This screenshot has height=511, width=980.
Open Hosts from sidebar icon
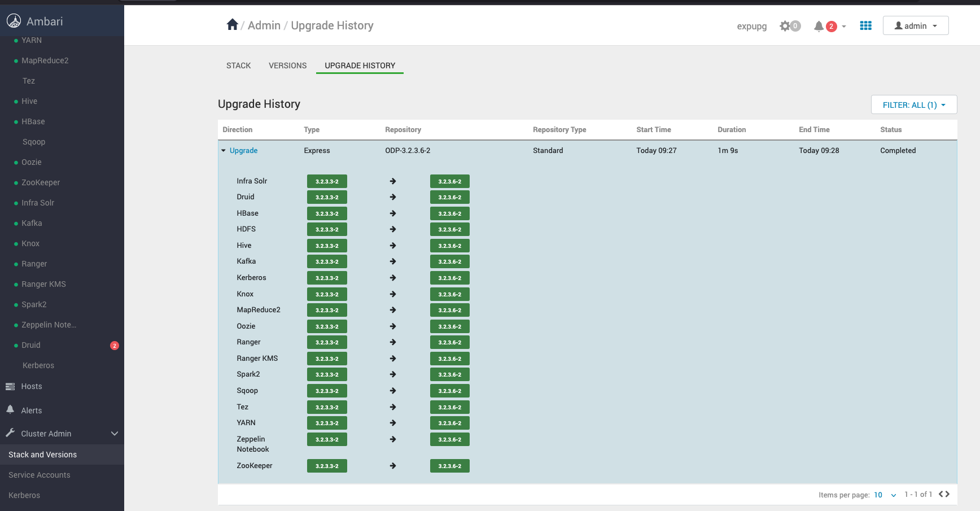(10, 386)
